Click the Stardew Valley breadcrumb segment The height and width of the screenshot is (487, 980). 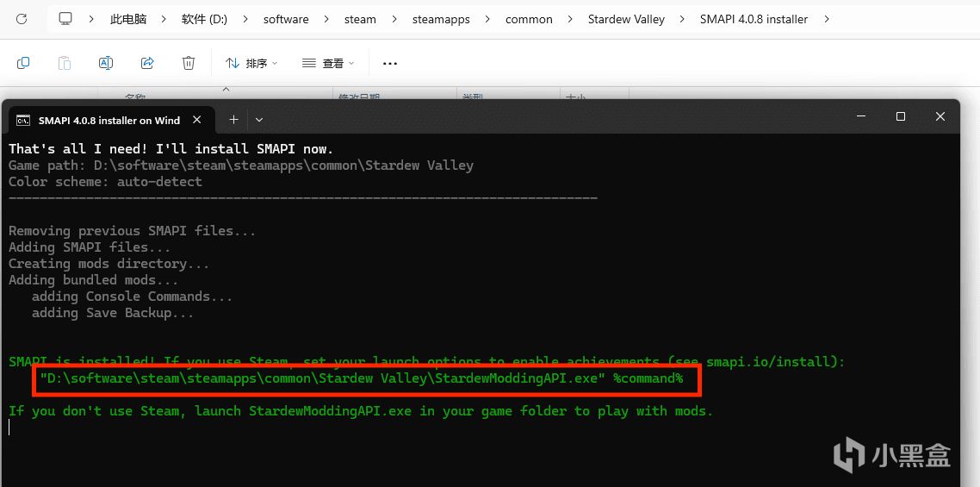pyautogui.click(x=626, y=20)
